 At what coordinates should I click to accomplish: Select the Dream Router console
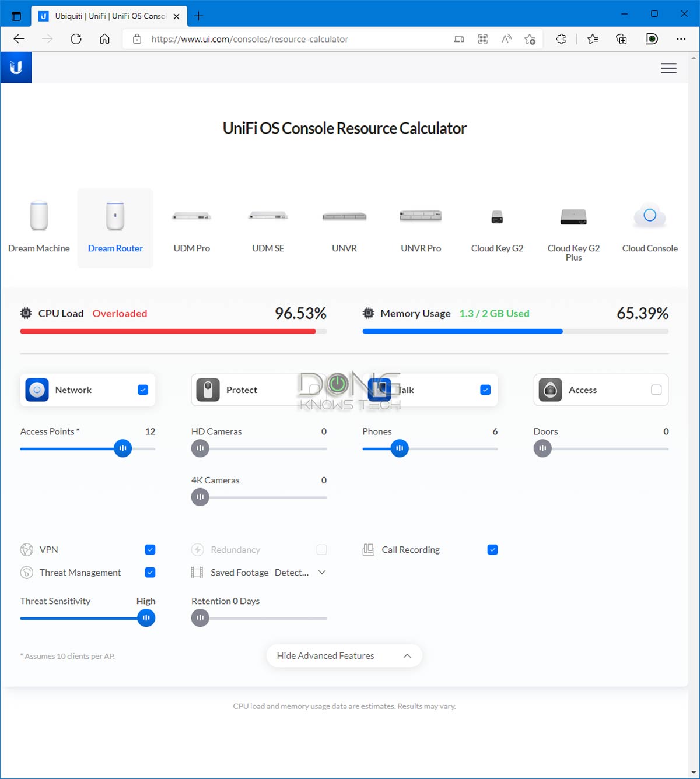pos(116,228)
